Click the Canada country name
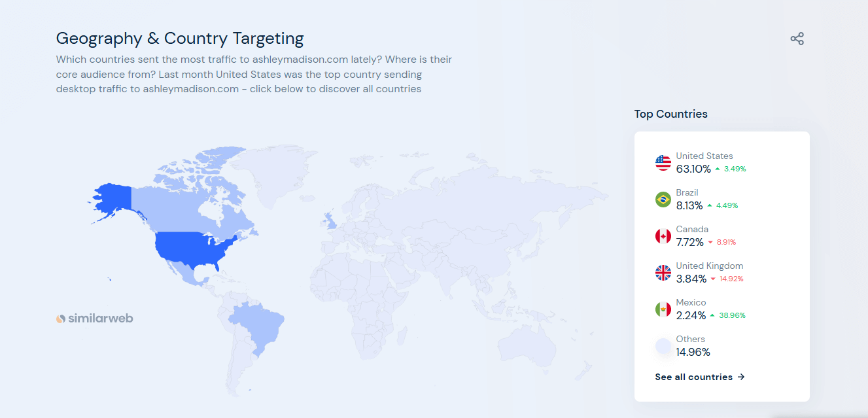This screenshot has height=418, width=868. [x=693, y=229]
